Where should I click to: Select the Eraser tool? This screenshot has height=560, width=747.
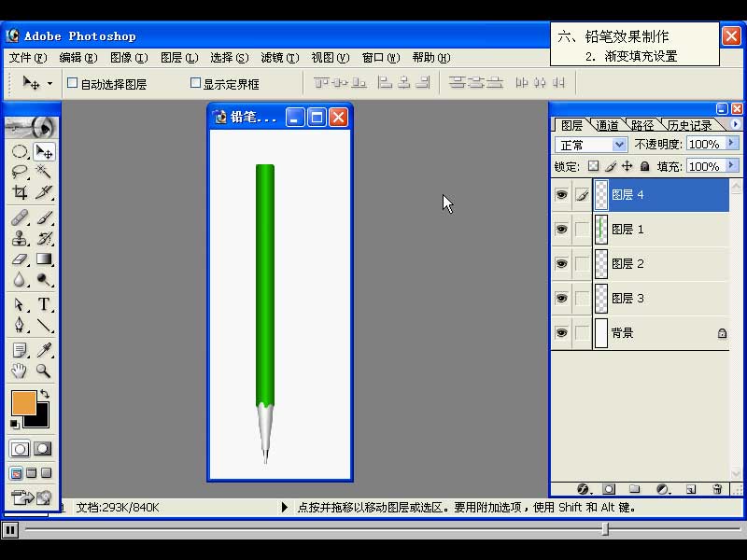tap(19, 259)
